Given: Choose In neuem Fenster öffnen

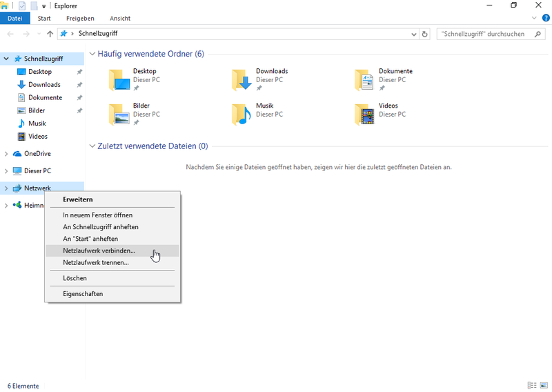Looking at the screenshot, I should tap(112, 215).
